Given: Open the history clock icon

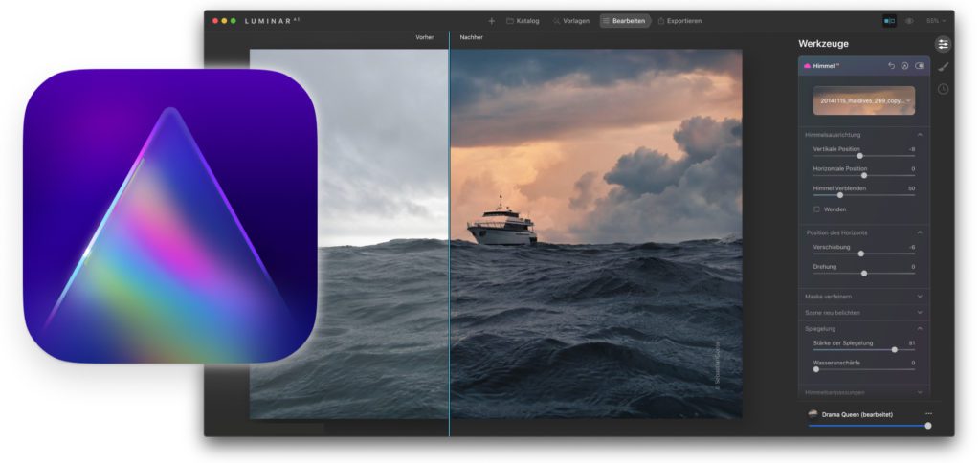Looking at the screenshot, I should click(x=943, y=89).
